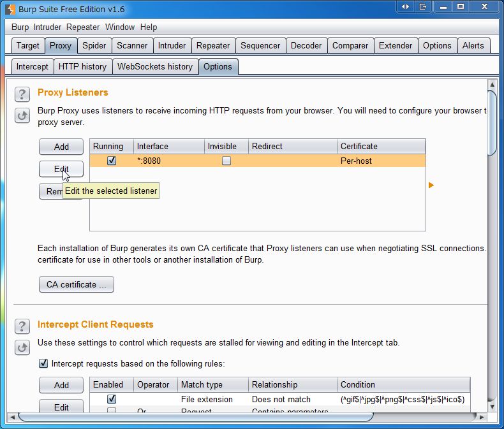The width and height of the screenshot is (504, 429).
Task: Switch to the Extender tab
Action: click(x=396, y=46)
